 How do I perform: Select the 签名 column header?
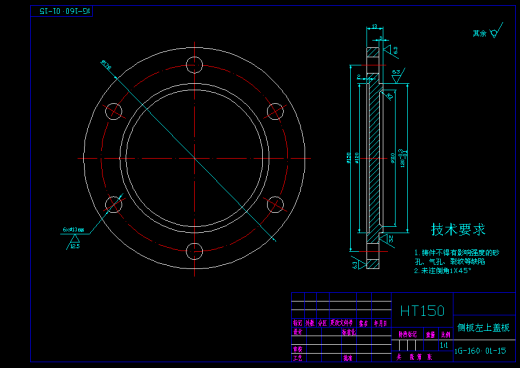coord(363,323)
